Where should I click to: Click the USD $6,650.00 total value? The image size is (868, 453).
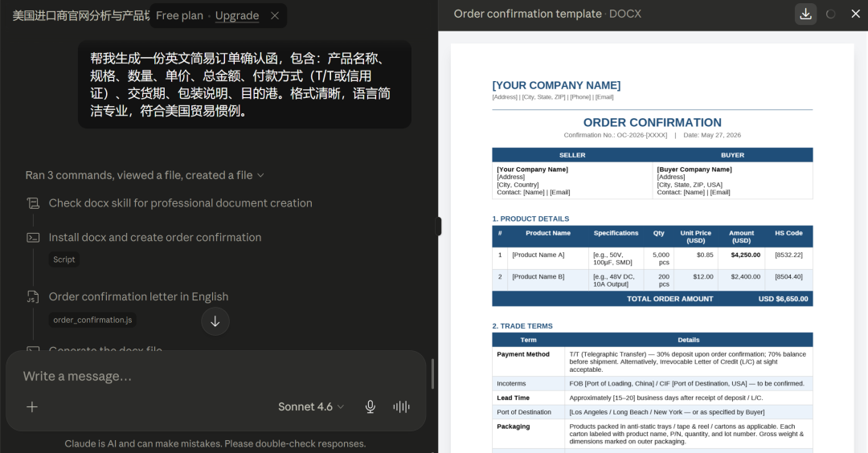pos(783,299)
